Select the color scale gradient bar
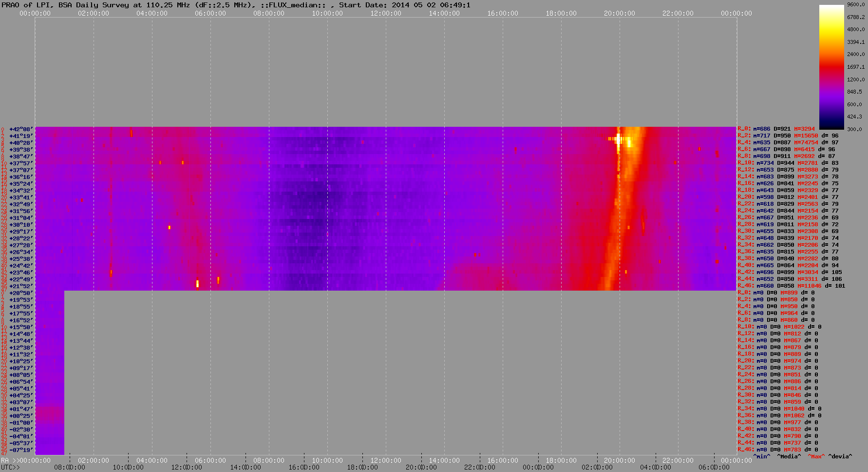 click(x=831, y=67)
